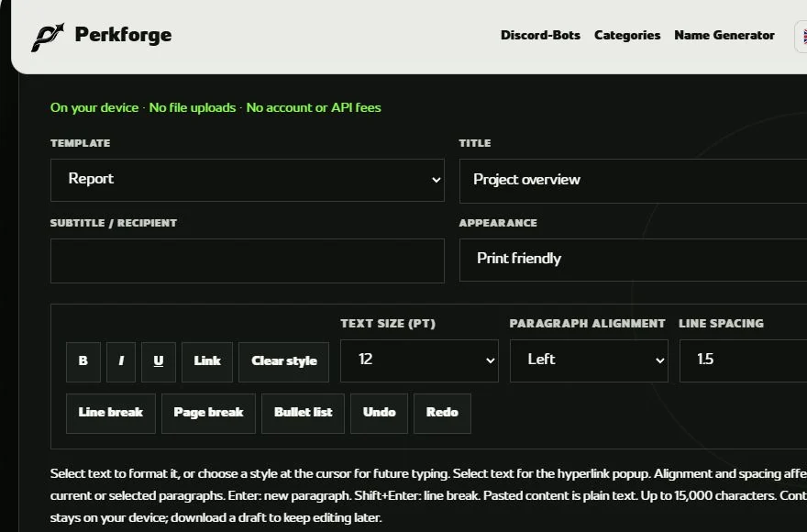Open the Line Spacing dropdown set to 1.5
807x532 pixels.
[743, 360]
